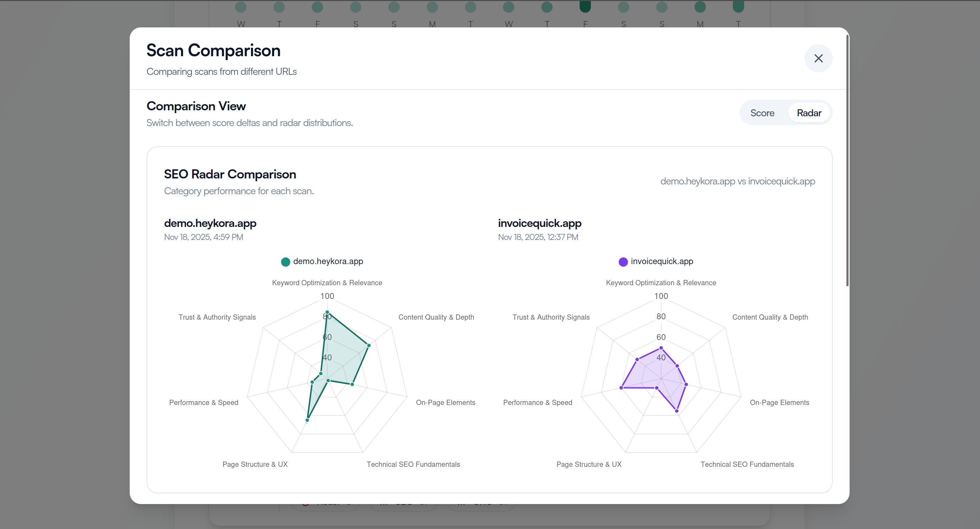980x529 pixels.
Task: Click the purple Performance & Speed data point
Action: coord(621,387)
